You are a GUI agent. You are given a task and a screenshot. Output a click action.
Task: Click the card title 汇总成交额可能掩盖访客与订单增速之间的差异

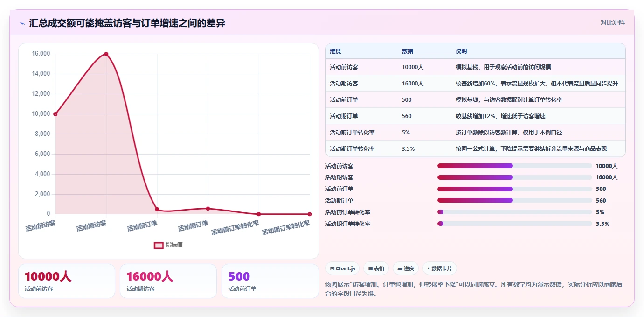click(127, 23)
